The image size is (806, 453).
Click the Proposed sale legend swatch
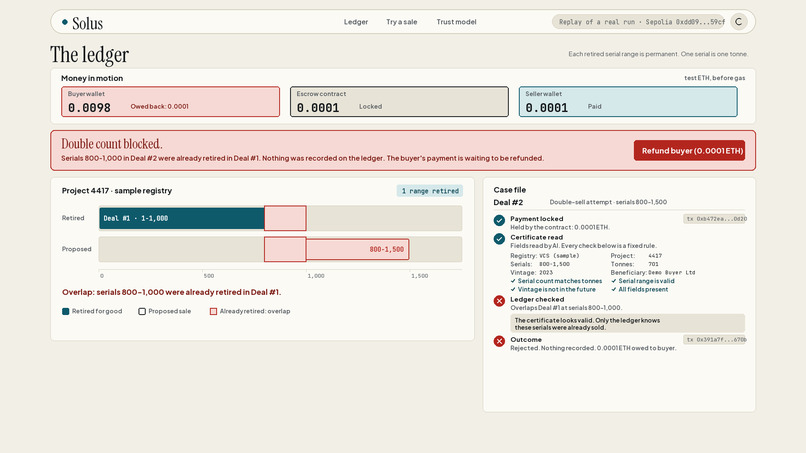point(142,311)
